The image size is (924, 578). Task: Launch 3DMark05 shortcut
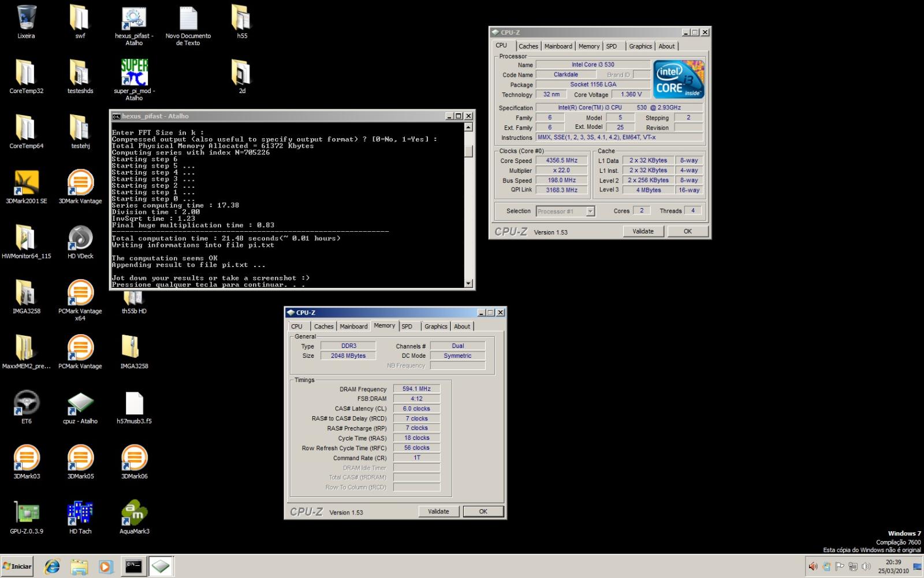coord(80,461)
